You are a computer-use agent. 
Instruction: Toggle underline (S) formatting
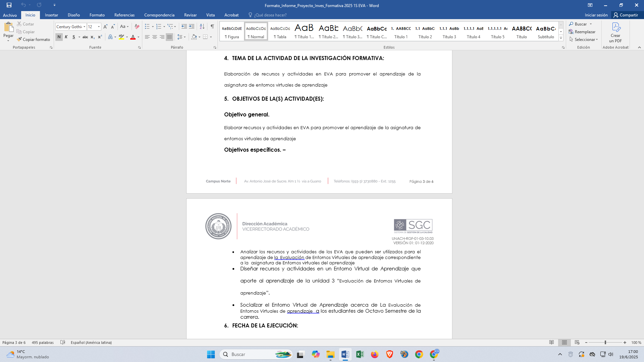point(74,37)
